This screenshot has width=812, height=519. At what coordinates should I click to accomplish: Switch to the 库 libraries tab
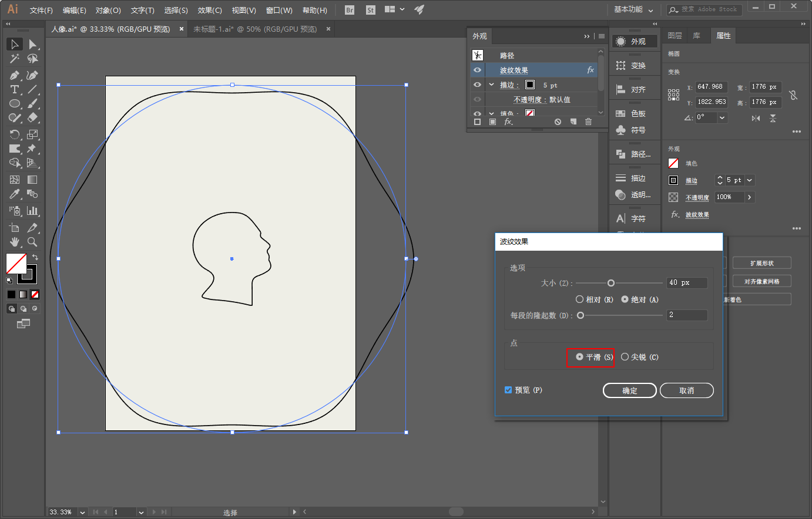(x=696, y=36)
